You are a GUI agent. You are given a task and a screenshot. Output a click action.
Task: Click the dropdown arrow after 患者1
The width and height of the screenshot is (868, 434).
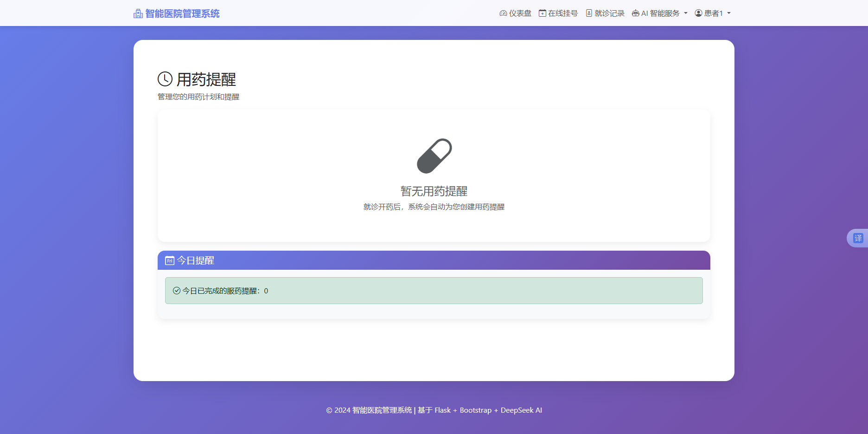coord(728,13)
